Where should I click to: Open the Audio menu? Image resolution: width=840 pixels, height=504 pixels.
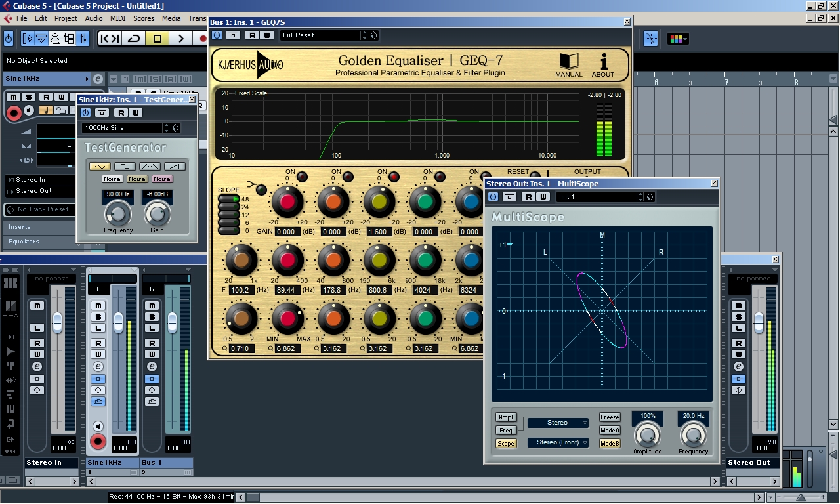click(x=94, y=18)
